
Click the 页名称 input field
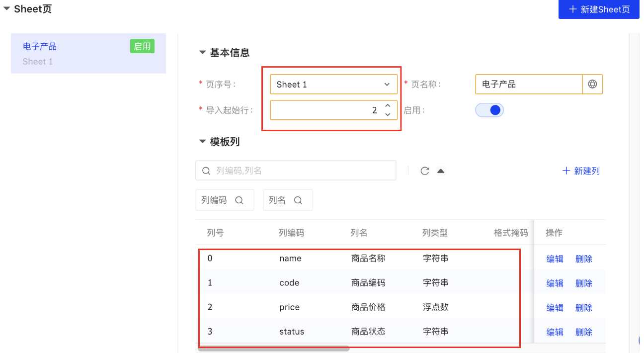point(528,85)
